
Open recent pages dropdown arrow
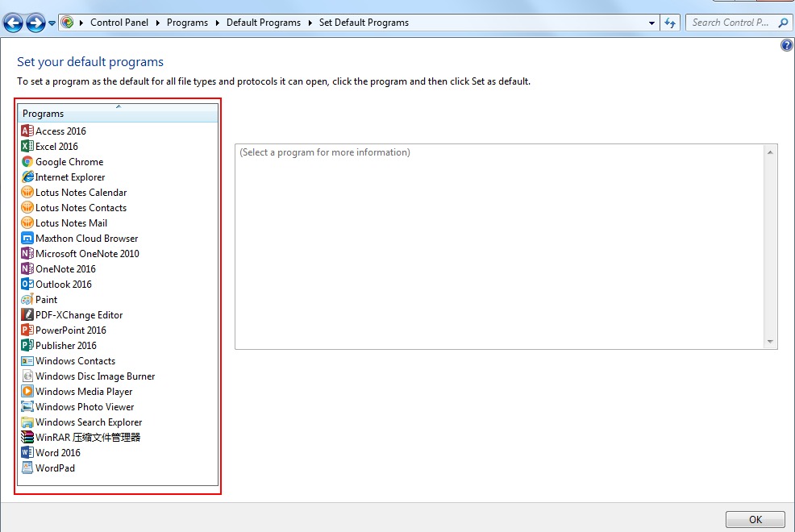[52, 23]
